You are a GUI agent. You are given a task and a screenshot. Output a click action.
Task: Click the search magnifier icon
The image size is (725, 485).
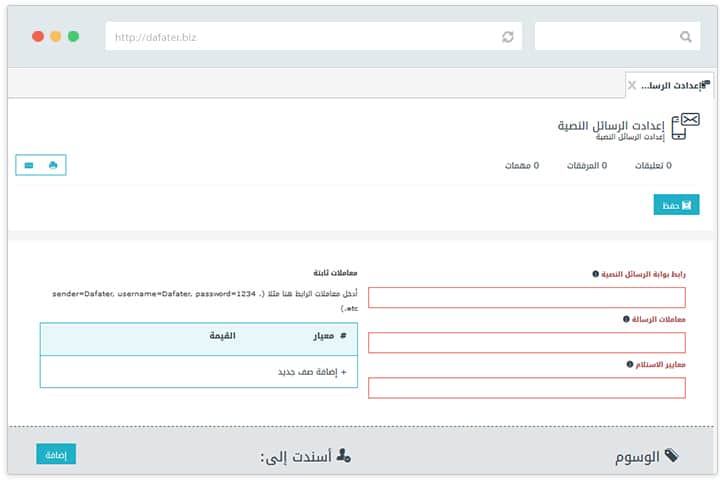[x=686, y=37]
